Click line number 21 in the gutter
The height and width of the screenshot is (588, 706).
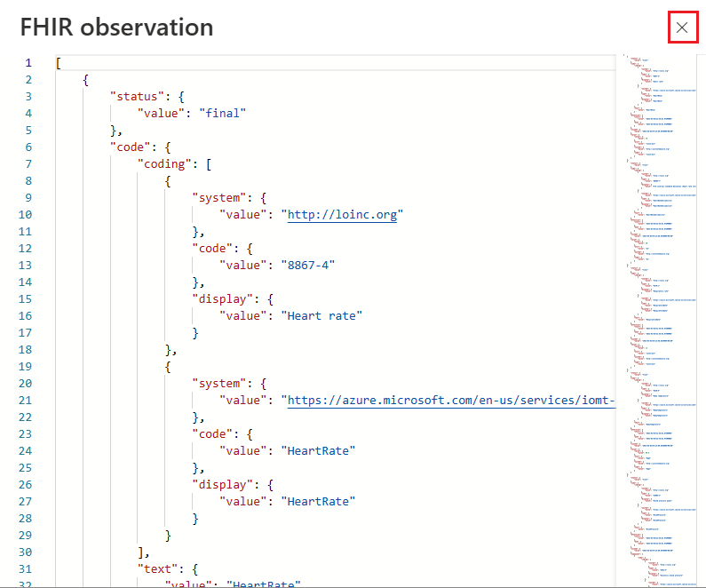point(25,401)
